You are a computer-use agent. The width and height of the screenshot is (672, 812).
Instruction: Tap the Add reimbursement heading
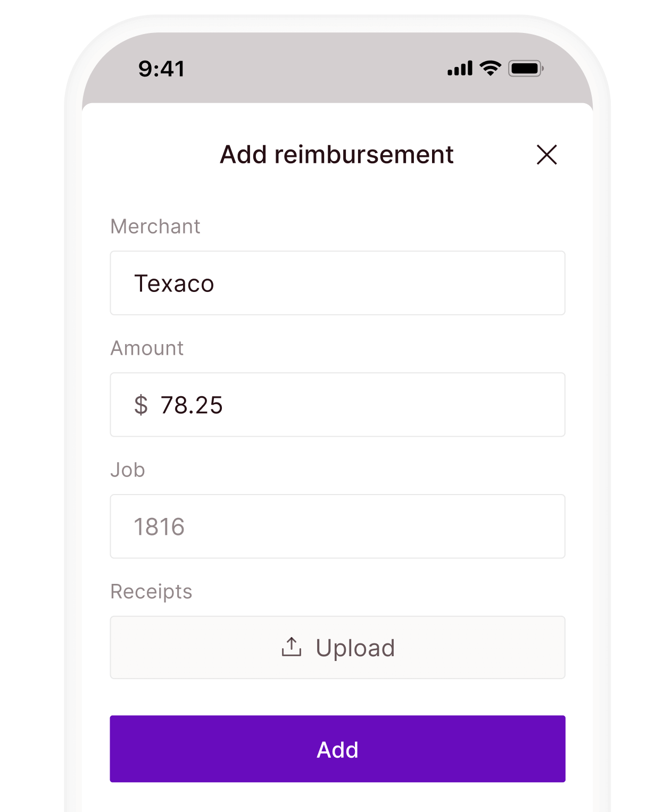pos(337,155)
